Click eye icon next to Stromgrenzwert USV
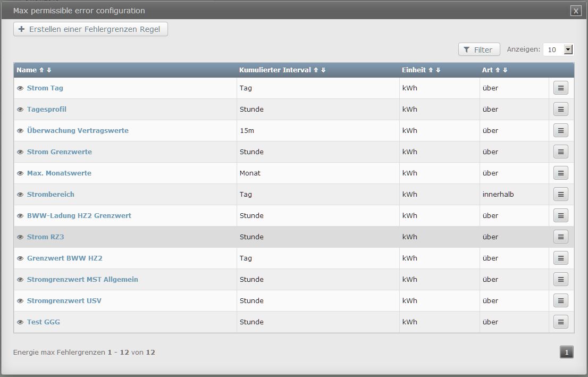The height and width of the screenshot is (377, 588). click(20, 301)
